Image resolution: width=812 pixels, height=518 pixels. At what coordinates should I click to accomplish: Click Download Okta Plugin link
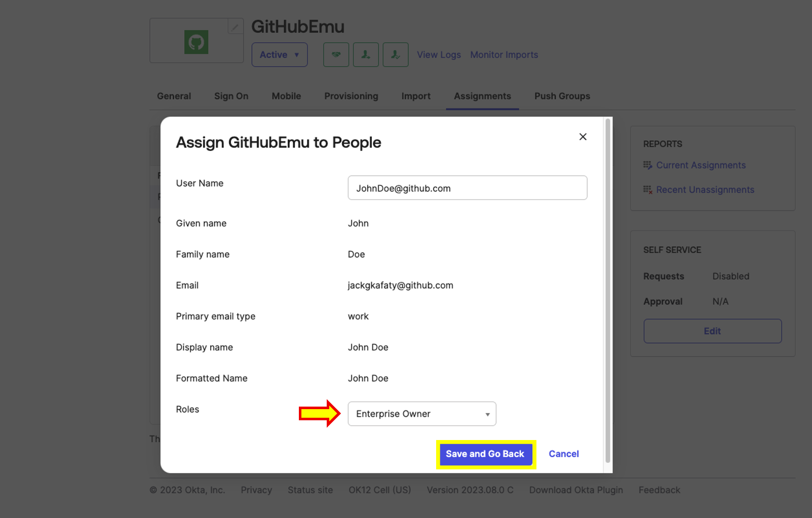click(576, 490)
